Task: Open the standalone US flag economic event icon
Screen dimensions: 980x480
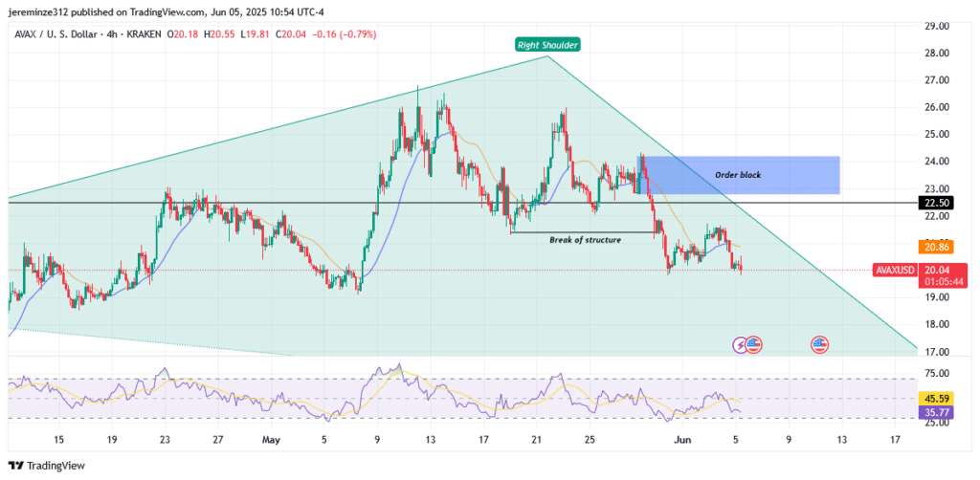Action: point(819,344)
